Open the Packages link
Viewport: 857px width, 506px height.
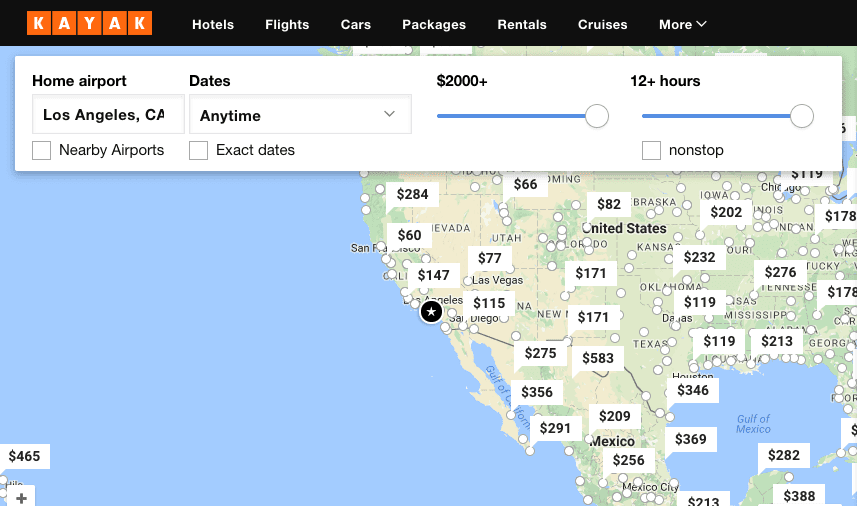[434, 25]
